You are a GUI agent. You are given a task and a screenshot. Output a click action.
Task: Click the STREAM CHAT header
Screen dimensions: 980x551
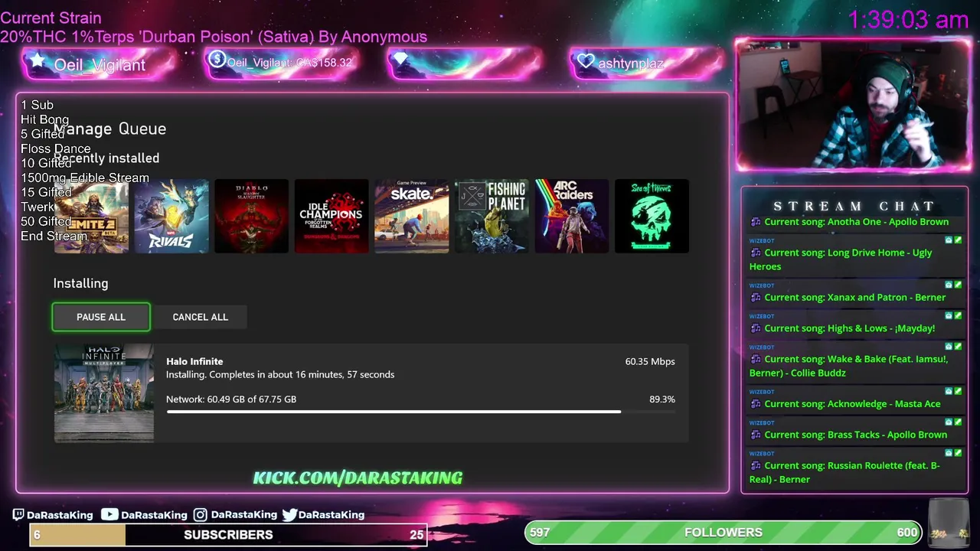click(x=854, y=206)
